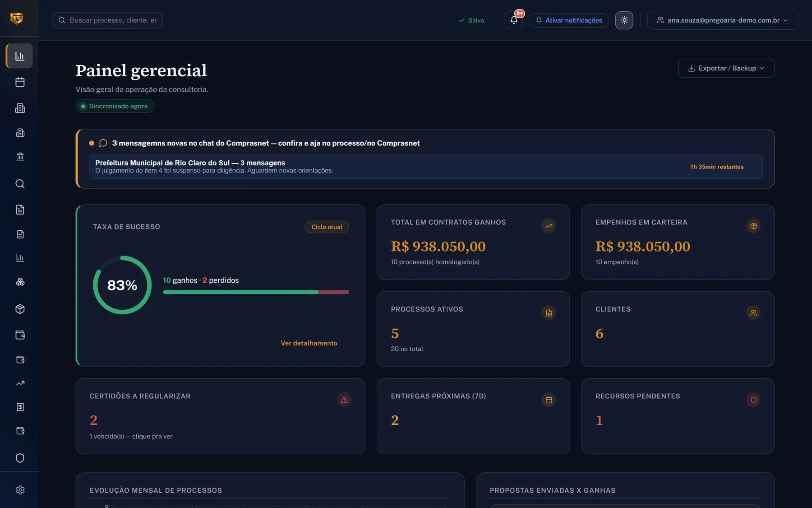Click the notification bell with 9+ badge
812x508 pixels.
pyautogui.click(x=514, y=20)
